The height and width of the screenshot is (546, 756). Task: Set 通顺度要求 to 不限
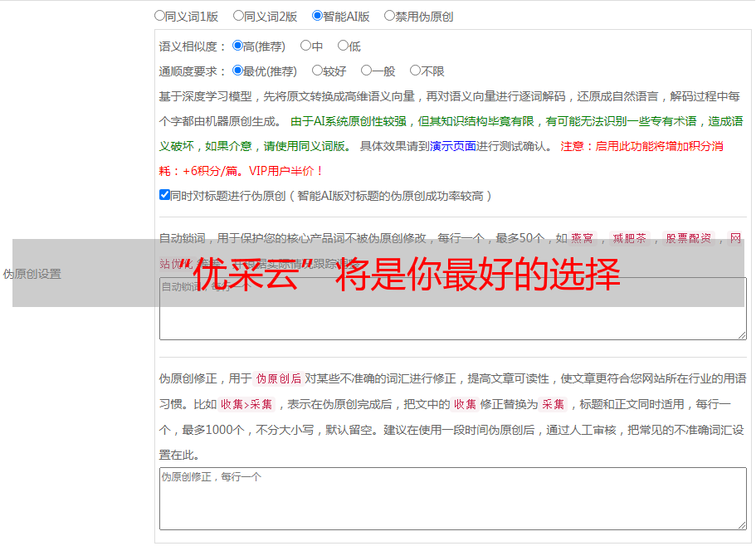[x=415, y=71]
